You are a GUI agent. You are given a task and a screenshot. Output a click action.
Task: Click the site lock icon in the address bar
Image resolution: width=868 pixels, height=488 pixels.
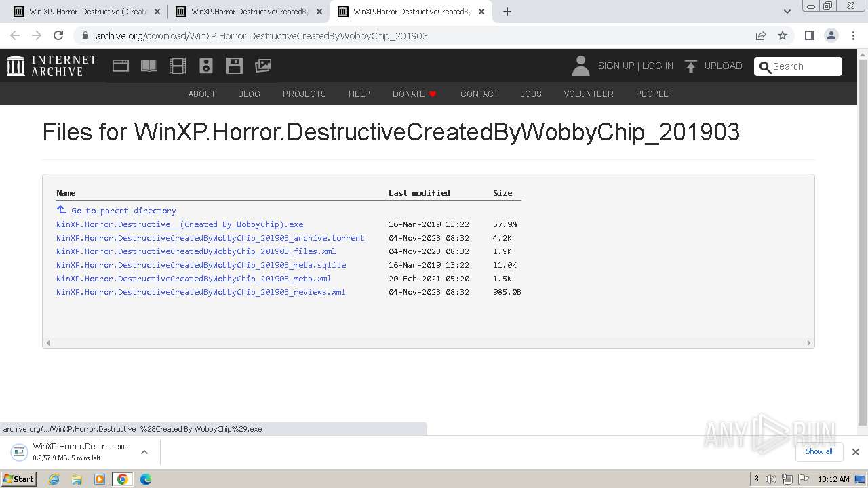(85, 36)
